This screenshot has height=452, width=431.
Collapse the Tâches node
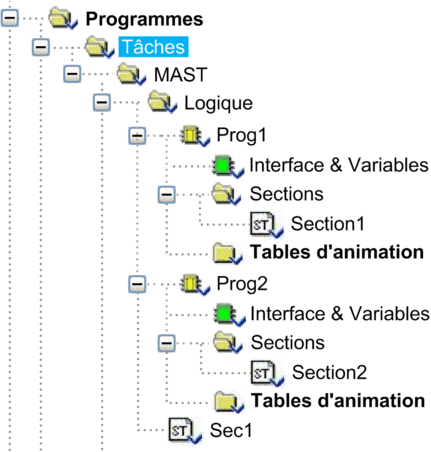41,47
